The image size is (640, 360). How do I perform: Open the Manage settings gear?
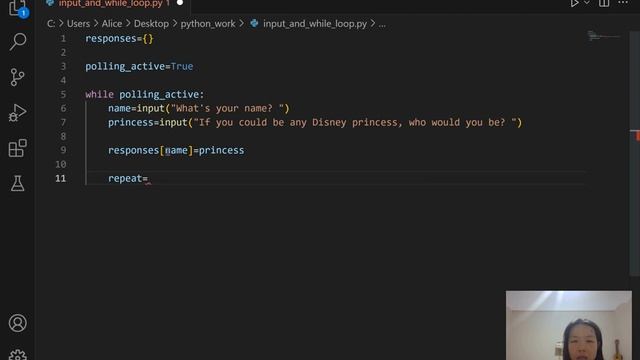[x=18, y=355]
